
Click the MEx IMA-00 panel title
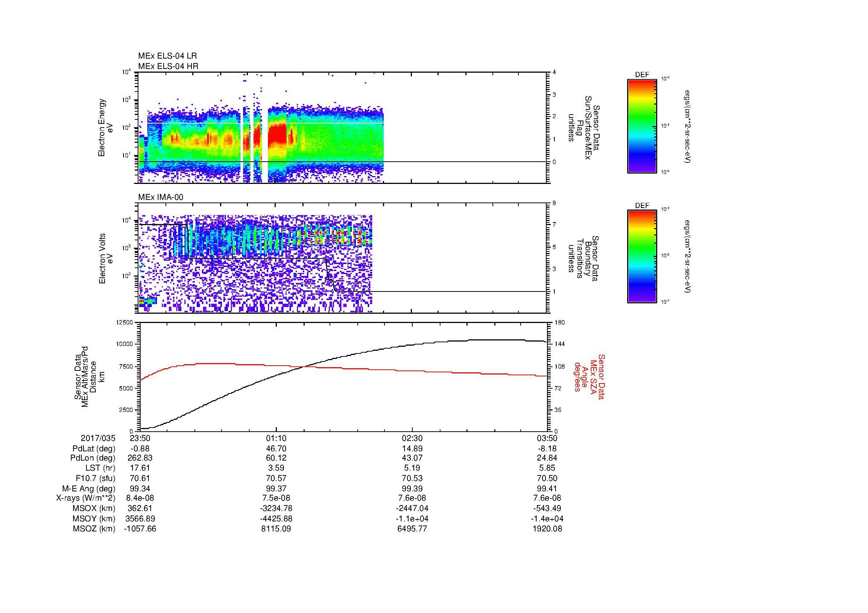161,197
